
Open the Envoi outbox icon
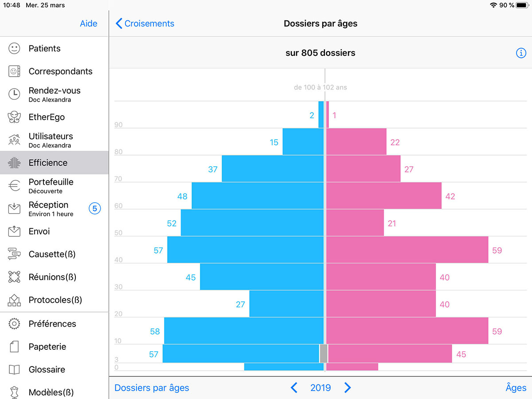pyautogui.click(x=15, y=231)
